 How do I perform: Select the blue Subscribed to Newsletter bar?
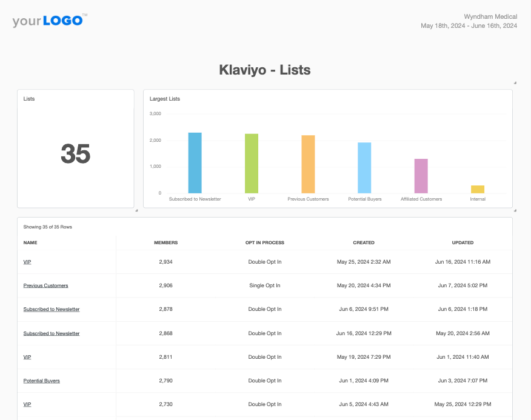click(195, 163)
